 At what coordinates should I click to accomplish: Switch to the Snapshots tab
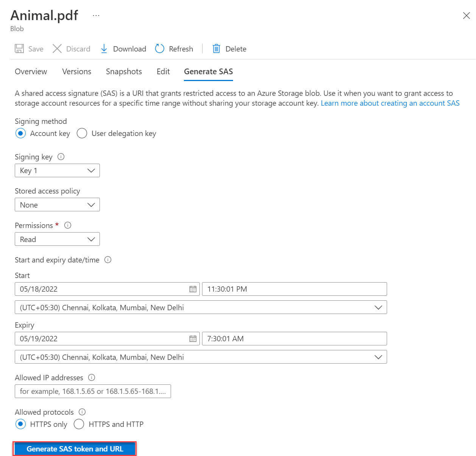click(124, 72)
